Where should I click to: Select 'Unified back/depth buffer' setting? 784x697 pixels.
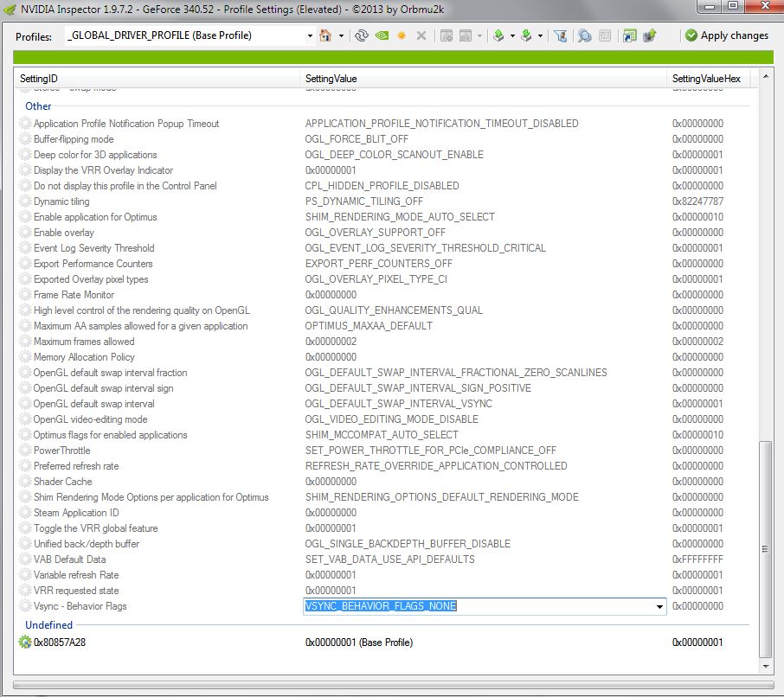click(x=87, y=544)
